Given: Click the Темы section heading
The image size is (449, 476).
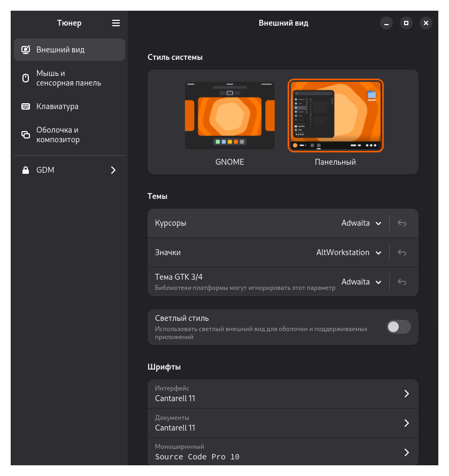Looking at the screenshot, I should click(x=158, y=196).
